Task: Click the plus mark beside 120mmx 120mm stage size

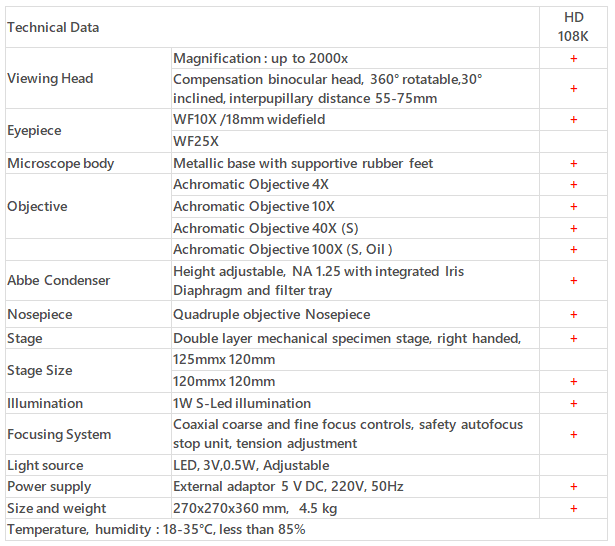Action: click(573, 381)
